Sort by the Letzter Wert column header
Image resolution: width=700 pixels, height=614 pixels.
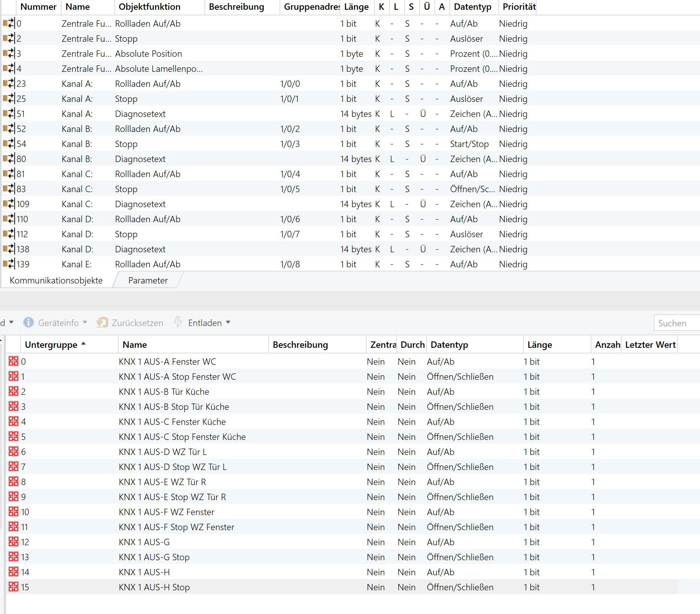(650, 345)
